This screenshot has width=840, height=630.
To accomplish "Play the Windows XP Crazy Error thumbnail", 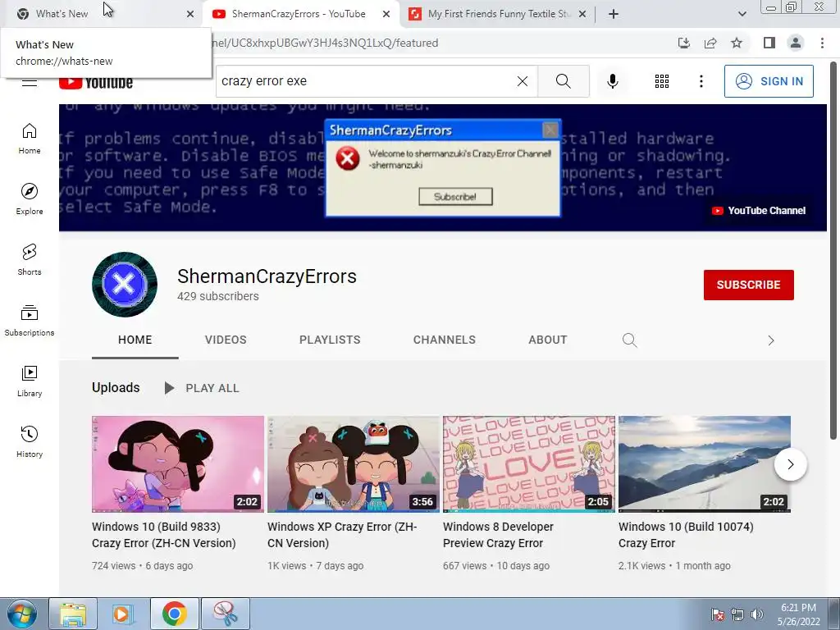I will coord(354,464).
